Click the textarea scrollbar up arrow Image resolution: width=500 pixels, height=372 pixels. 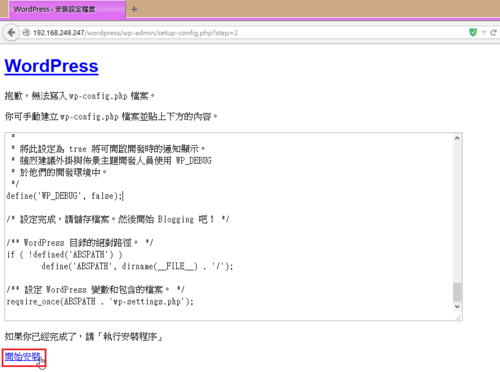click(x=457, y=138)
